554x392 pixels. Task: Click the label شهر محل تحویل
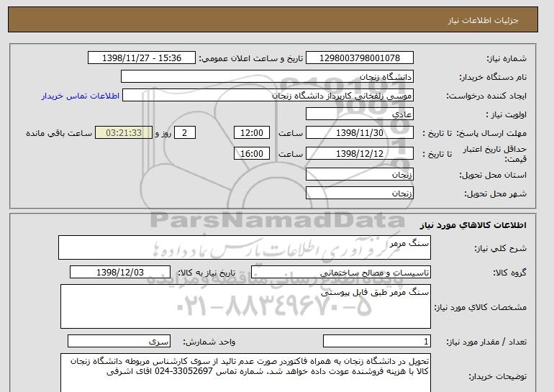(x=495, y=194)
